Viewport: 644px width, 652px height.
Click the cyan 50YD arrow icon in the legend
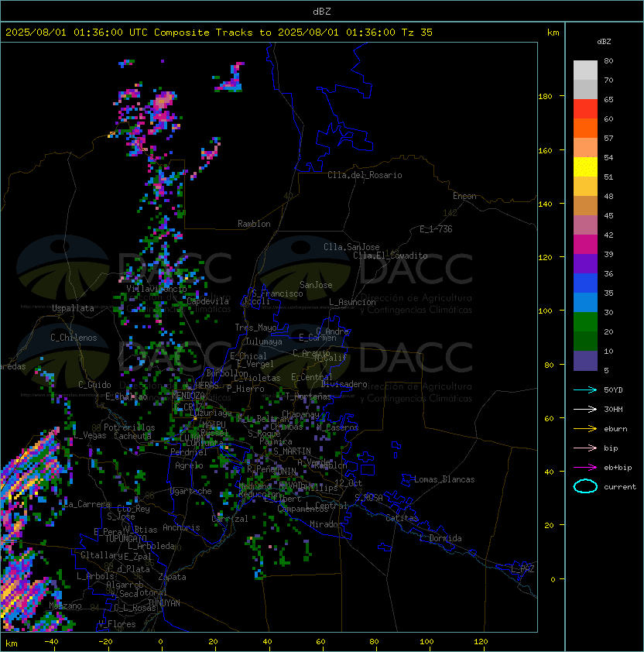click(x=585, y=390)
